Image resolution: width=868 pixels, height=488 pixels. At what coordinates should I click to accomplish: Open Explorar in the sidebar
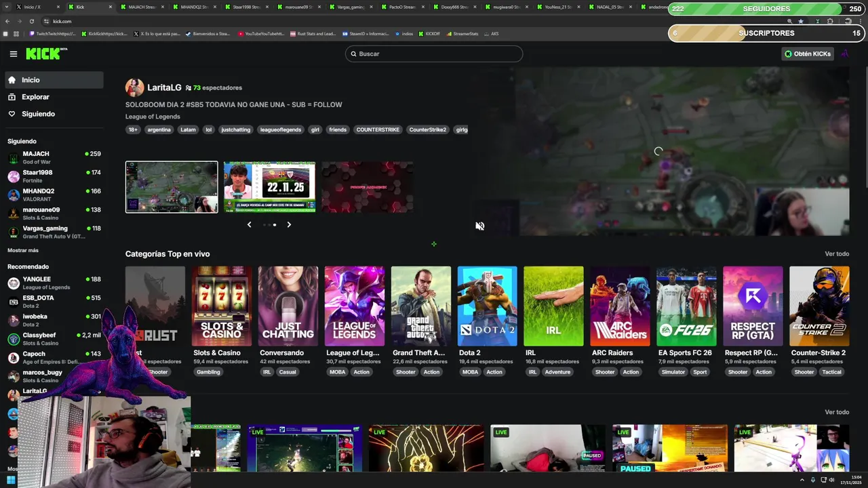54,97
